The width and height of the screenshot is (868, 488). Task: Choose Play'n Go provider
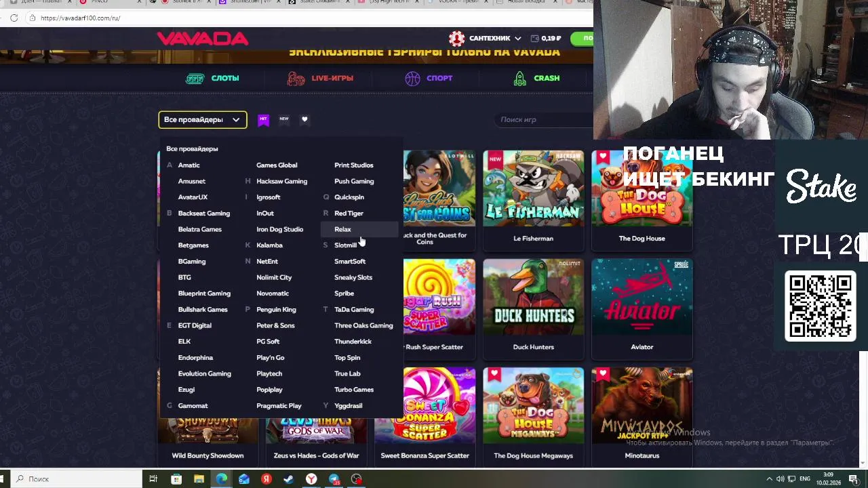270,358
